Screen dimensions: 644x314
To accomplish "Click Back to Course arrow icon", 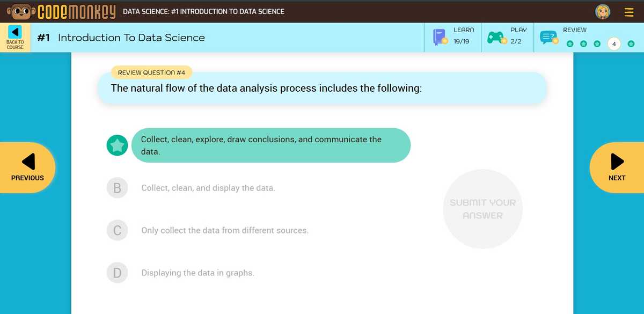I will pos(15,32).
